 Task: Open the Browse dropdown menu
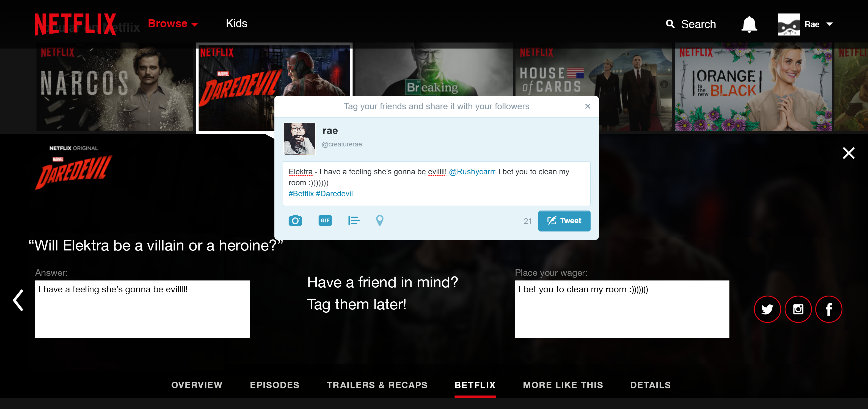[172, 24]
